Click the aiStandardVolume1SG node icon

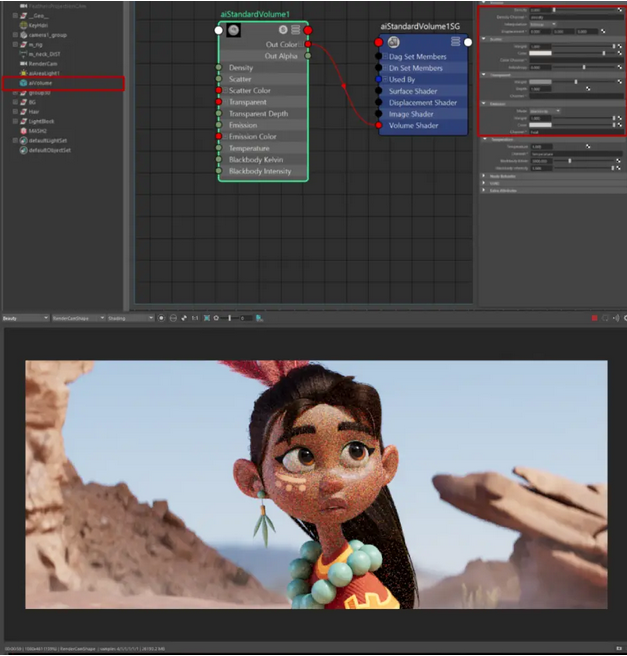click(394, 42)
